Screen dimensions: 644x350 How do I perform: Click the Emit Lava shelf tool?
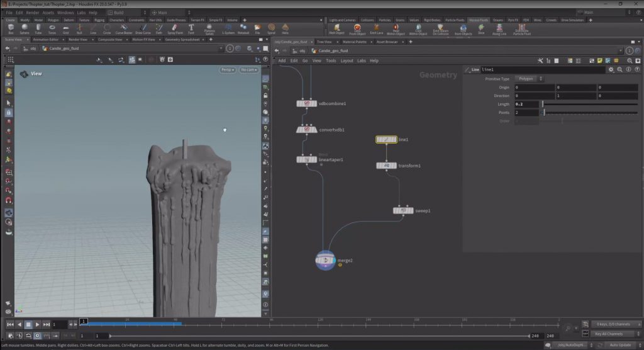pyautogui.click(x=376, y=29)
